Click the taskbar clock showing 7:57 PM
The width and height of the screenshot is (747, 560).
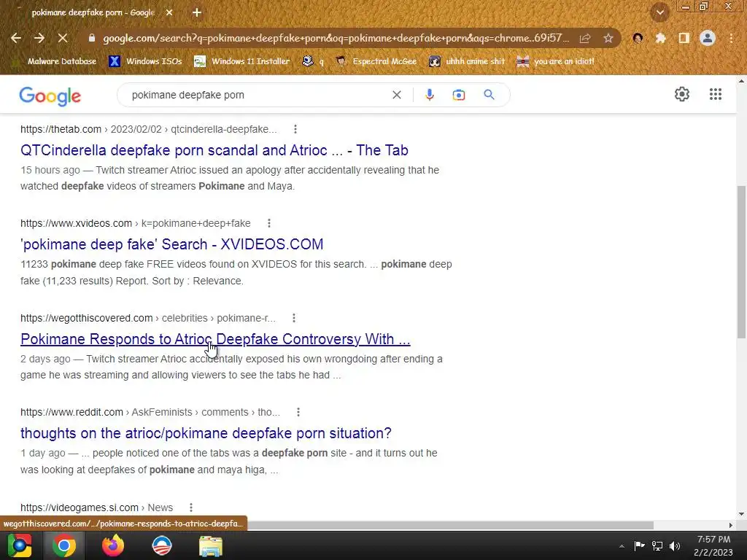point(713,545)
